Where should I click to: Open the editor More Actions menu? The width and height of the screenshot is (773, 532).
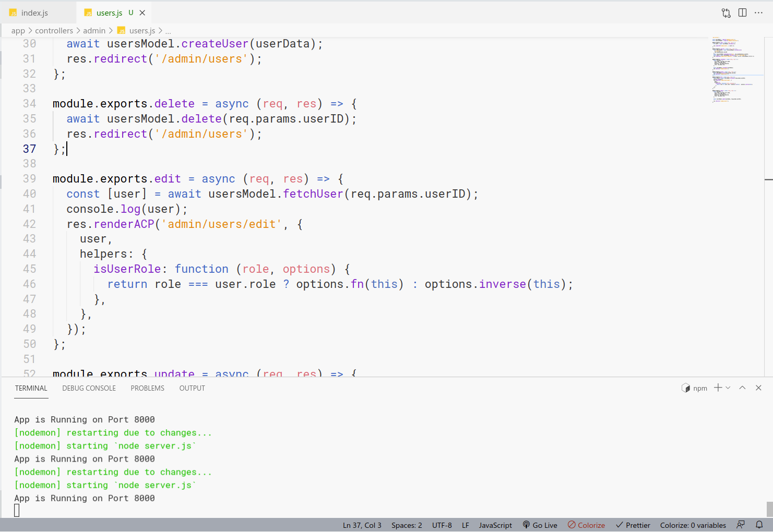tap(758, 13)
